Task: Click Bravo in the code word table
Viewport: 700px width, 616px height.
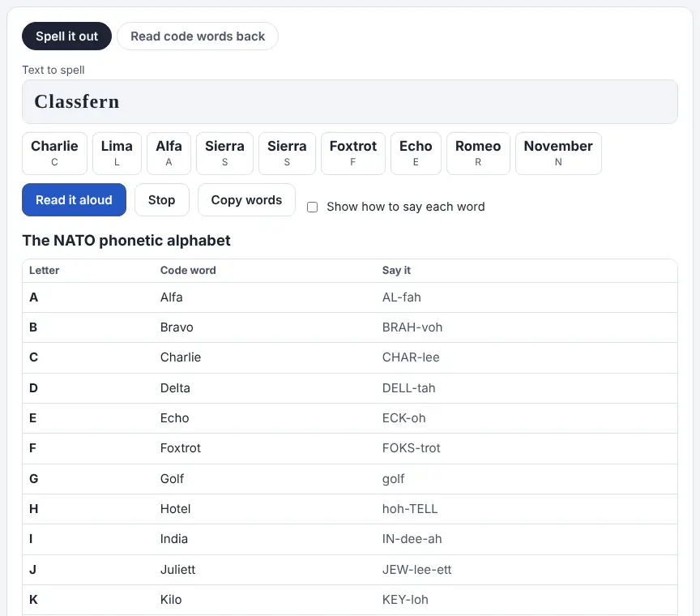Action: tap(177, 327)
